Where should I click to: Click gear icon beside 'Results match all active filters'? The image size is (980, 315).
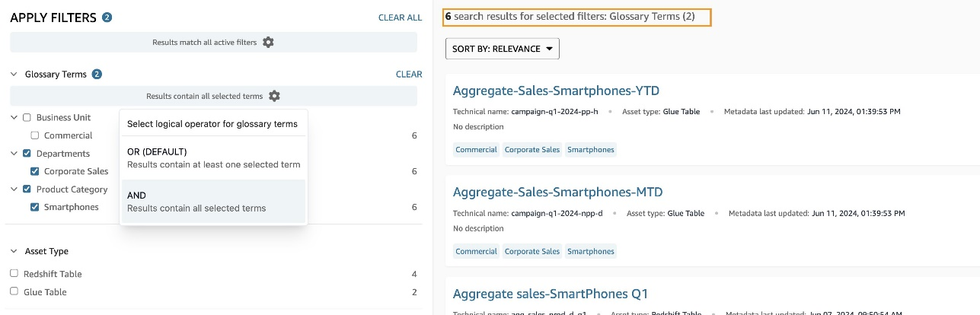(x=268, y=43)
